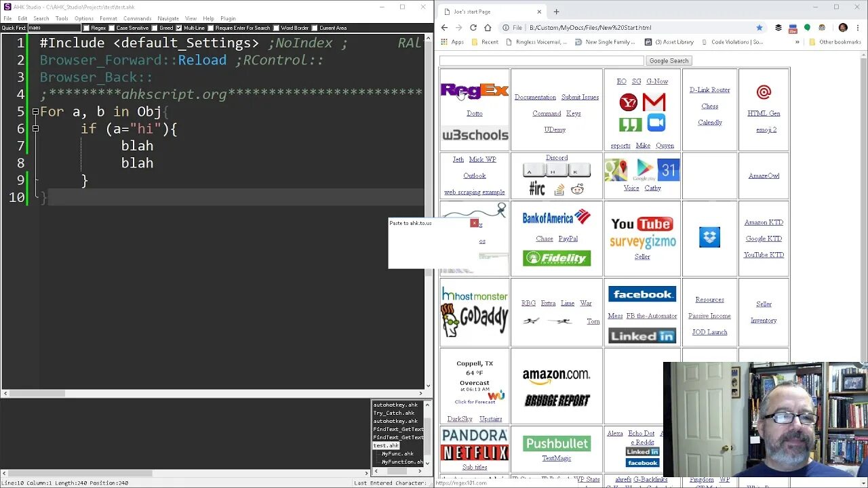This screenshot has width=868, height=488.
Task: Toggle the Greed checkbox
Action: pyautogui.click(x=155, y=28)
